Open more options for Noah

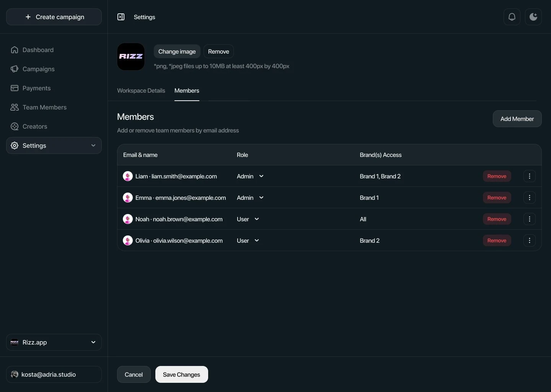pos(530,219)
